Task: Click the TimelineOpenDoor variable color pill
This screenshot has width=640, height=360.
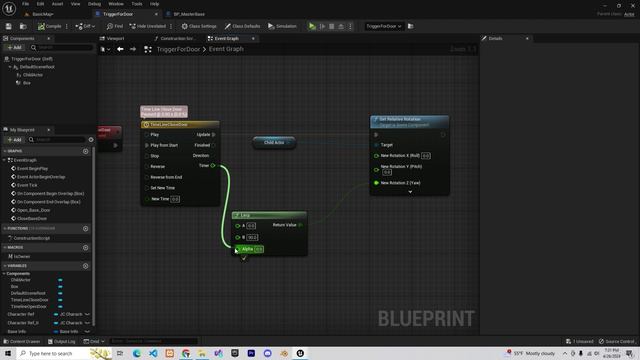Action: (60, 307)
